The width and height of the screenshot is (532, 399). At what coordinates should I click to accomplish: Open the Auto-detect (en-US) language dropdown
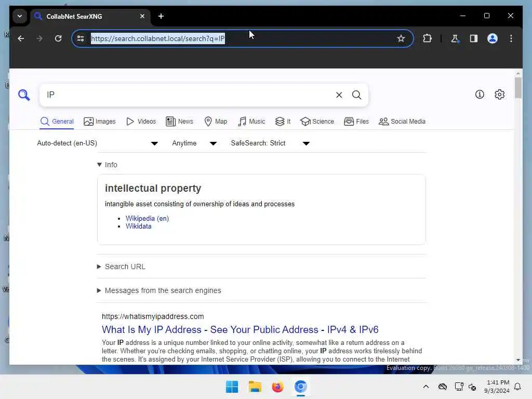tap(97, 143)
